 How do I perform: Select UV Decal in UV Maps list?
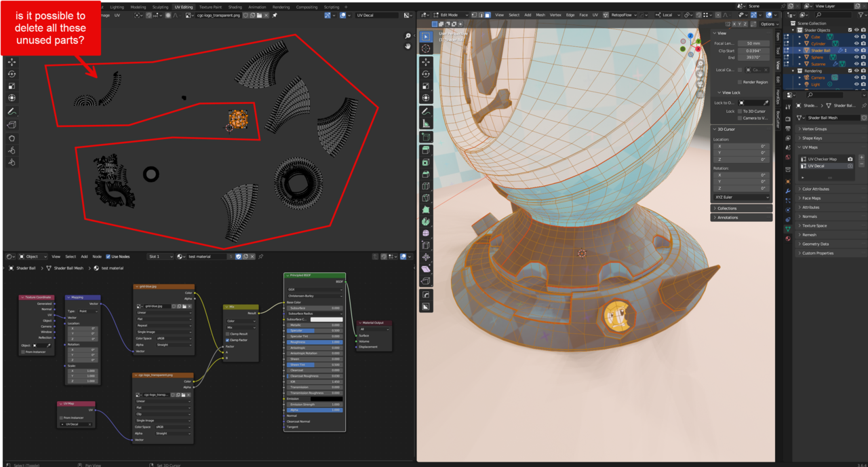point(825,166)
